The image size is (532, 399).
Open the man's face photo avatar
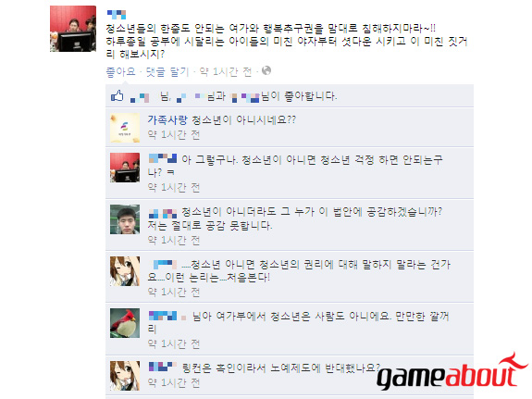125,219
